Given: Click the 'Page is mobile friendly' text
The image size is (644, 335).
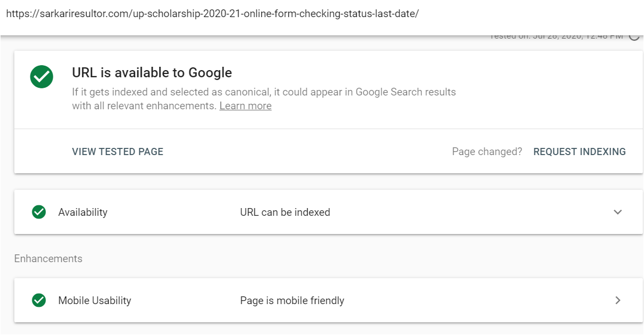Looking at the screenshot, I should 292,301.
